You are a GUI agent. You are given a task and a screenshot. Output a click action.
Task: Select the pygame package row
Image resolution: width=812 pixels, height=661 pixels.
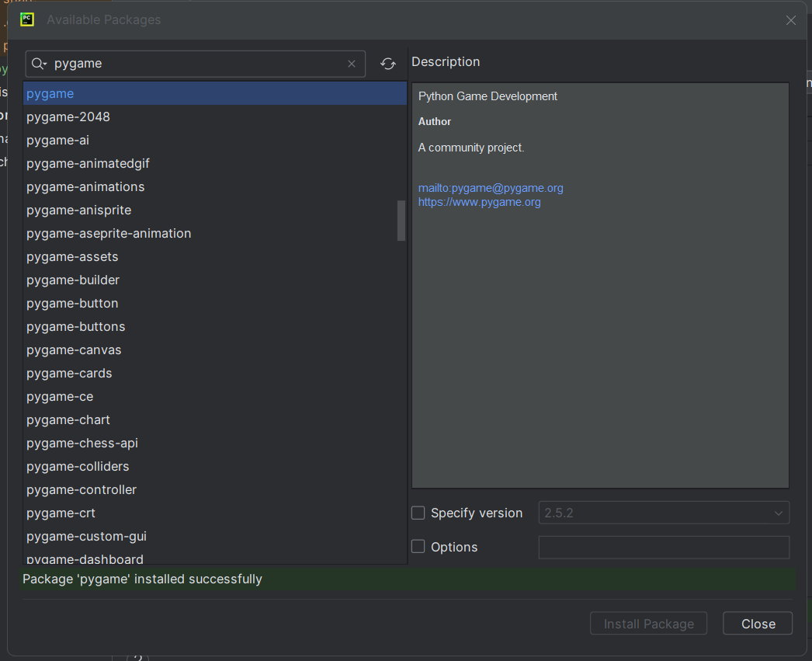215,94
